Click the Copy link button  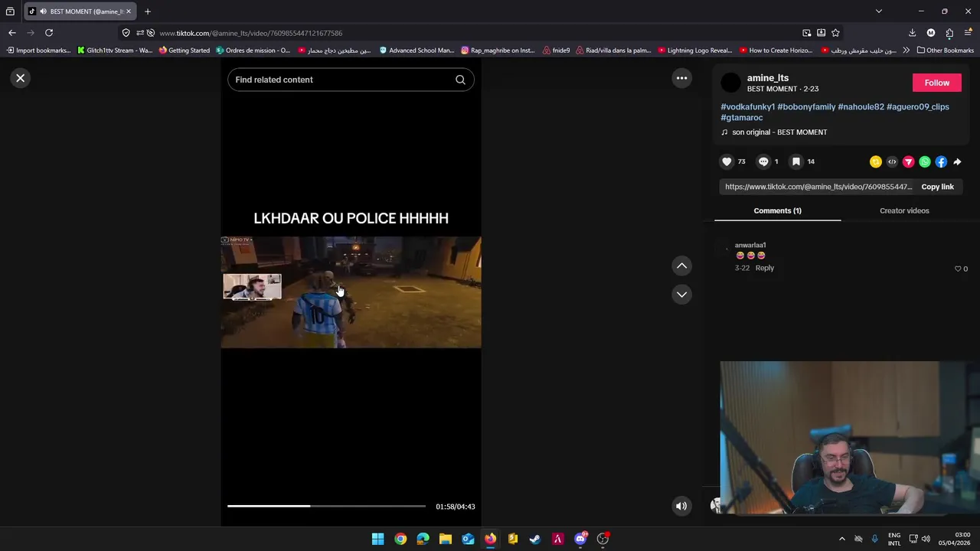click(x=937, y=187)
